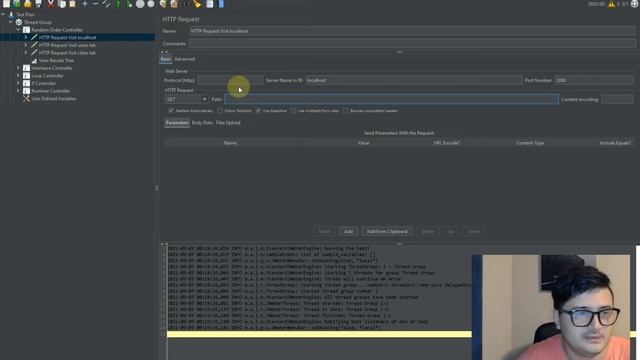Click the Save toolbar icon
Screen dimensions: 640x360
[x=38, y=4]
